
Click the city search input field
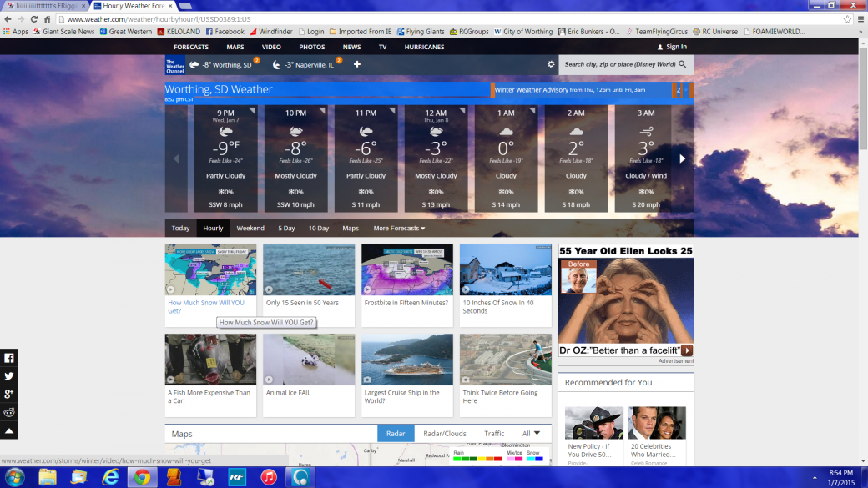[618, 64]
